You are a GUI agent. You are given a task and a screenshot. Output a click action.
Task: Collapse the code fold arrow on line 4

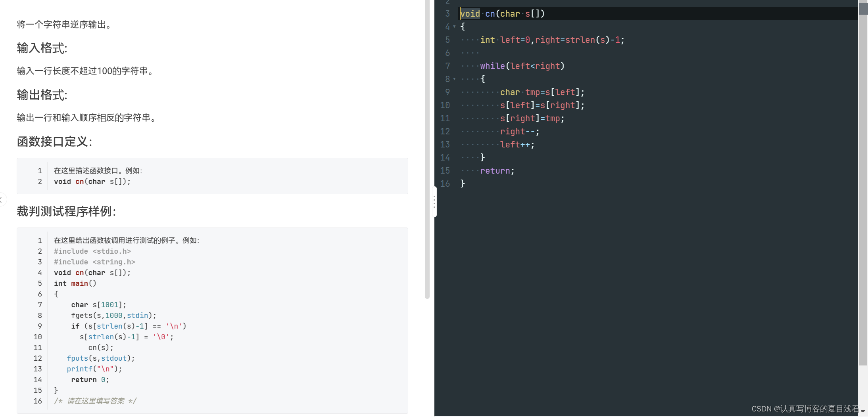pyautogui.click(x=454, y=27)
